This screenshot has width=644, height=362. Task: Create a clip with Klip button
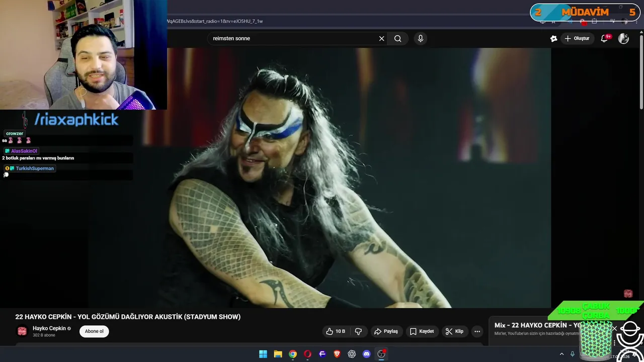tap(454, 331)
